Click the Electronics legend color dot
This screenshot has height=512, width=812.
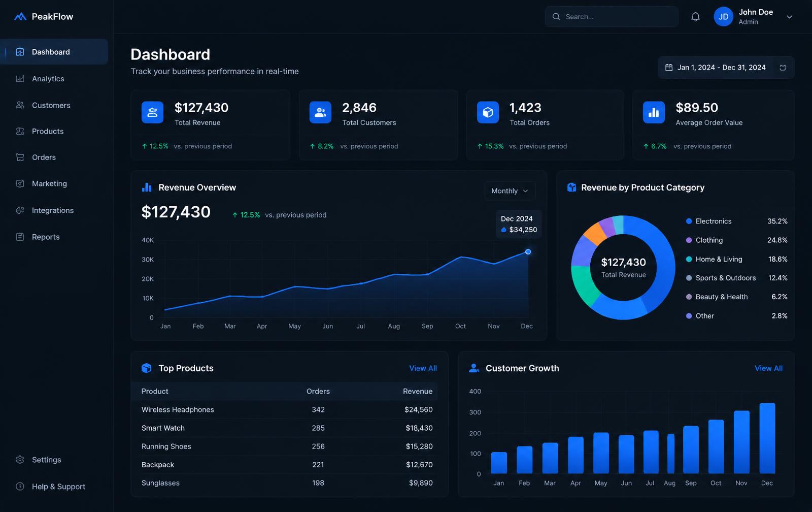[x=689, y=221]
